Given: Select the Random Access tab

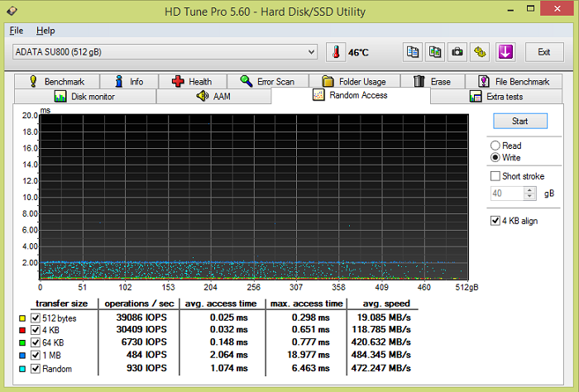Looking at the screenshot, I should tap(351, 95).
